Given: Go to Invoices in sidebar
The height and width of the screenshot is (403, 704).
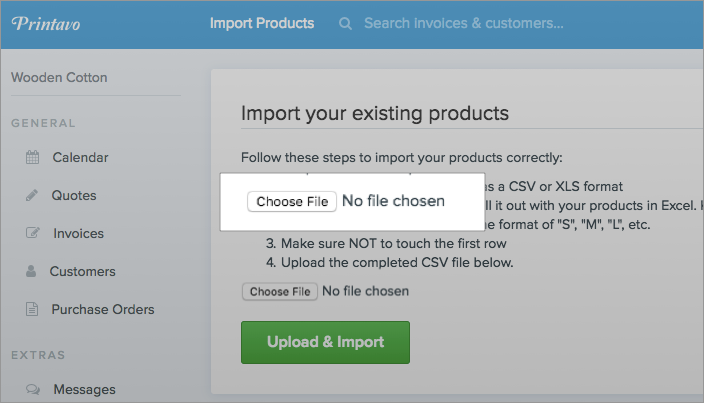Looking at the screenshot, I should click(79, 233).
